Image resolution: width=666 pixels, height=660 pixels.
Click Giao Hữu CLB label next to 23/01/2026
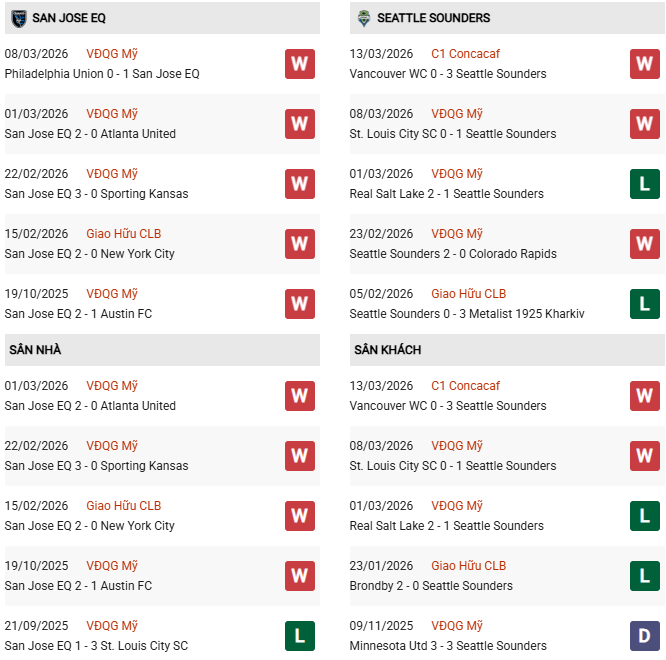click(468, 566)
